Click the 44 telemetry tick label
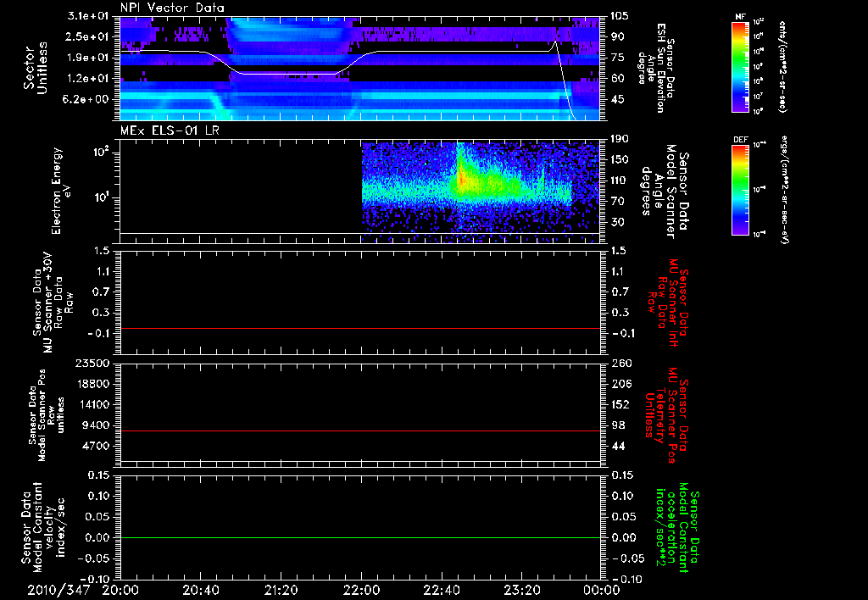The height and width of the screenshot is (600, 868). tap(618, 446)
